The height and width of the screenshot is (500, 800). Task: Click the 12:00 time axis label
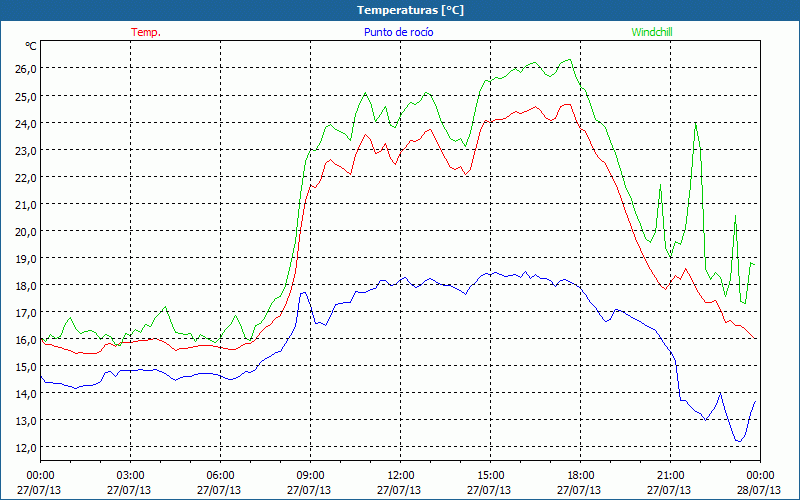tap(401, 476)
